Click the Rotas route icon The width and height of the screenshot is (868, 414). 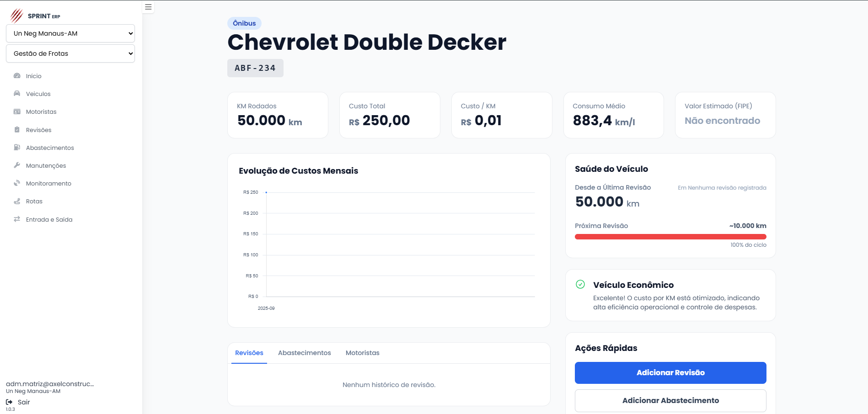(x=17, y=201)
